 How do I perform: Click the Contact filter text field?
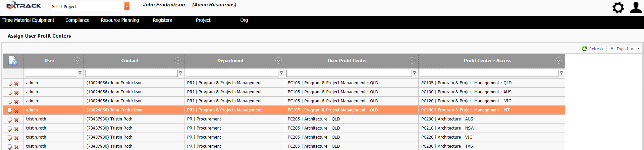131,73
